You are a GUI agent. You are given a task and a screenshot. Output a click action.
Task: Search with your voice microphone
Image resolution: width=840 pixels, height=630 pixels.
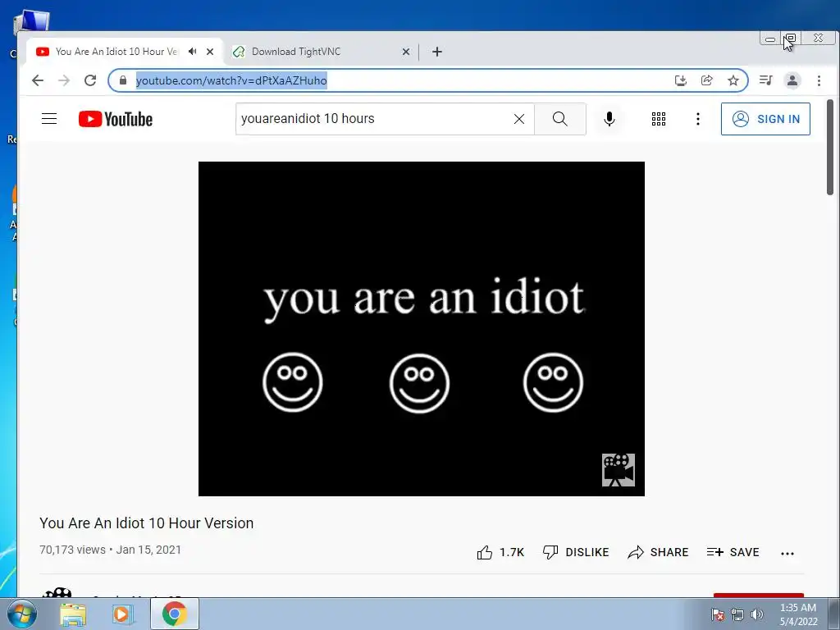point(609,119)
